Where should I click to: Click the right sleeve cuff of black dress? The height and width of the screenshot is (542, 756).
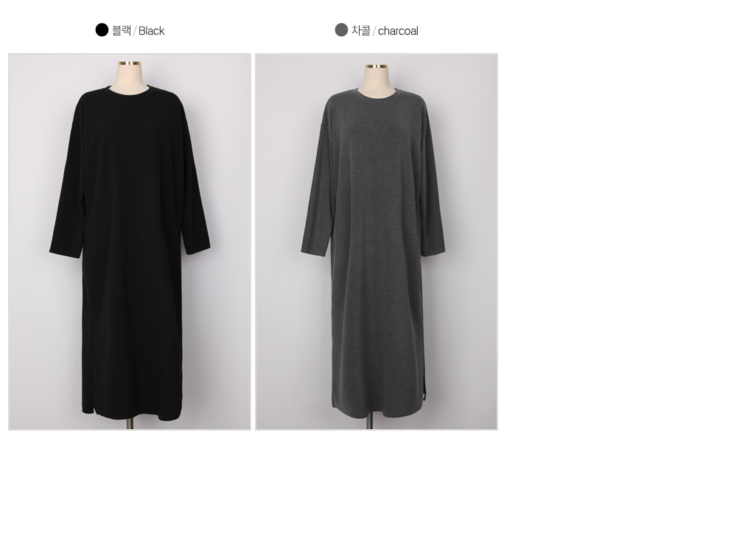pos(197,249)
